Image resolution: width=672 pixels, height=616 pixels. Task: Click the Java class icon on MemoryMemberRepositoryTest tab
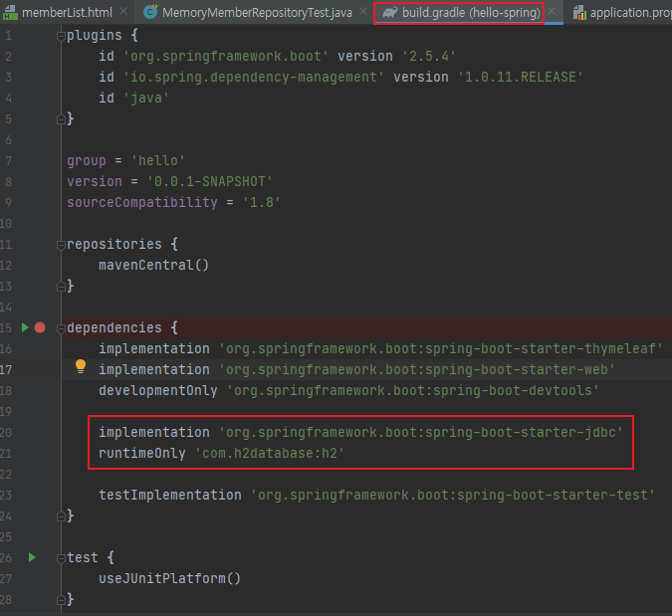150,12
